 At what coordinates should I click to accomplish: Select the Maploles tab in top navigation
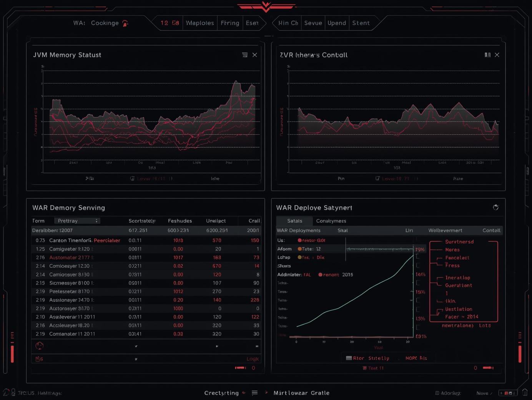[x=200, y=23]
